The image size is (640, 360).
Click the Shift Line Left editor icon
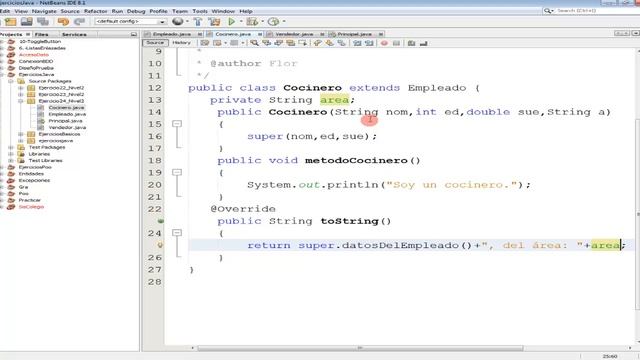pos(357,43)
